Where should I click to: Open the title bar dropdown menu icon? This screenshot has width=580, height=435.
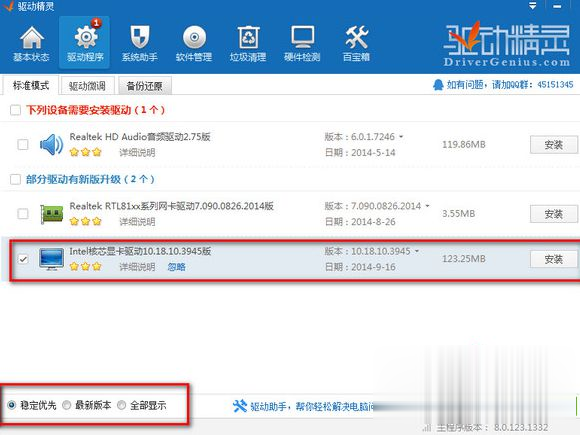(x=532, y=6)
